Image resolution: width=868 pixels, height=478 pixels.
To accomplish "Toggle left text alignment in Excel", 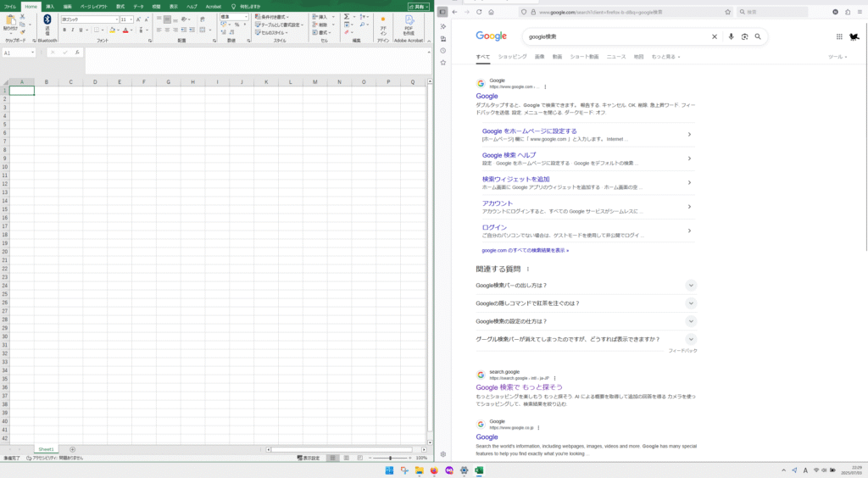I will [x=159, y=30].
